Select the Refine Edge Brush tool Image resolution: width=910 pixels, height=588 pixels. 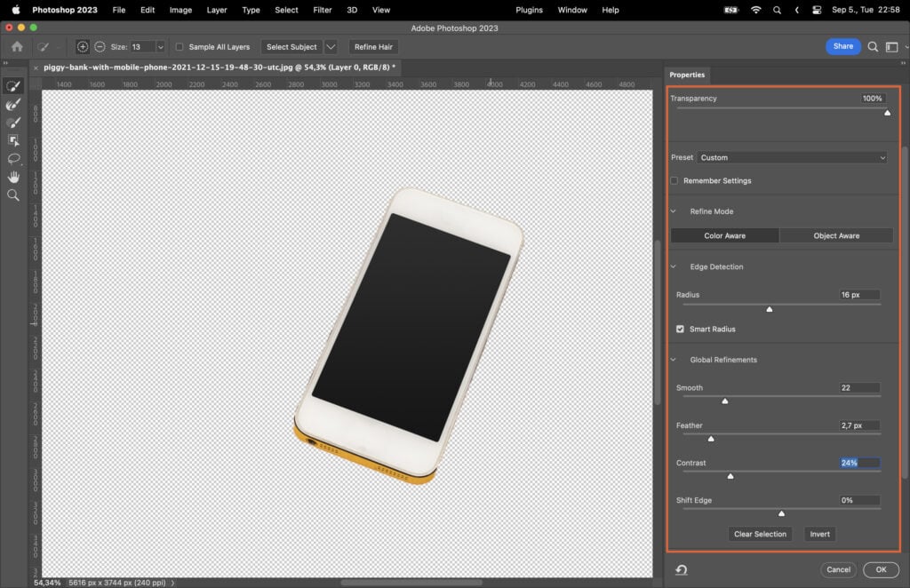(12, 104)
